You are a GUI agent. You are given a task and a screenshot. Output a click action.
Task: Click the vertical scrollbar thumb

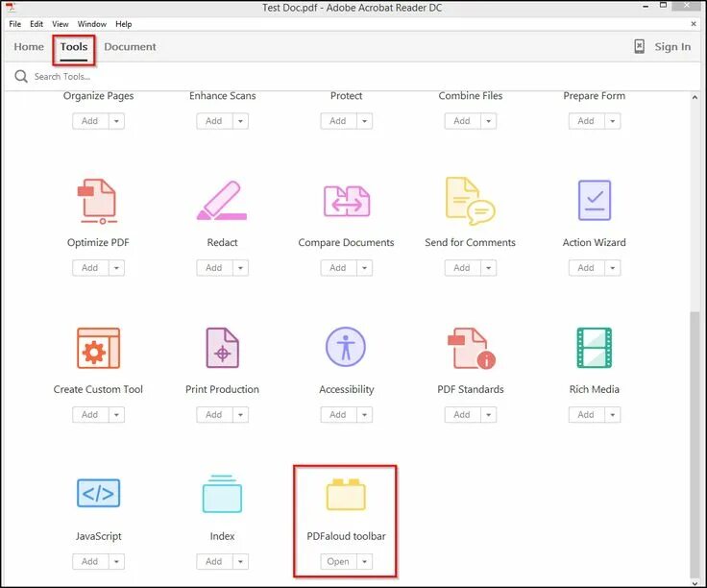695,443
